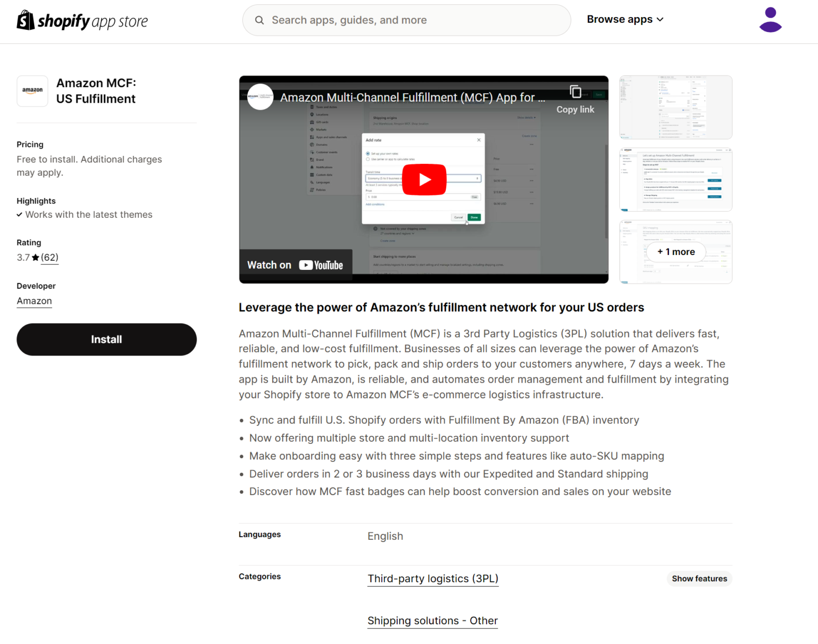Image resolution: width=818 pixels, height=644 pixels.
Task: Click the checkmark beside latest themes highlight
Action: click(20, 214)
